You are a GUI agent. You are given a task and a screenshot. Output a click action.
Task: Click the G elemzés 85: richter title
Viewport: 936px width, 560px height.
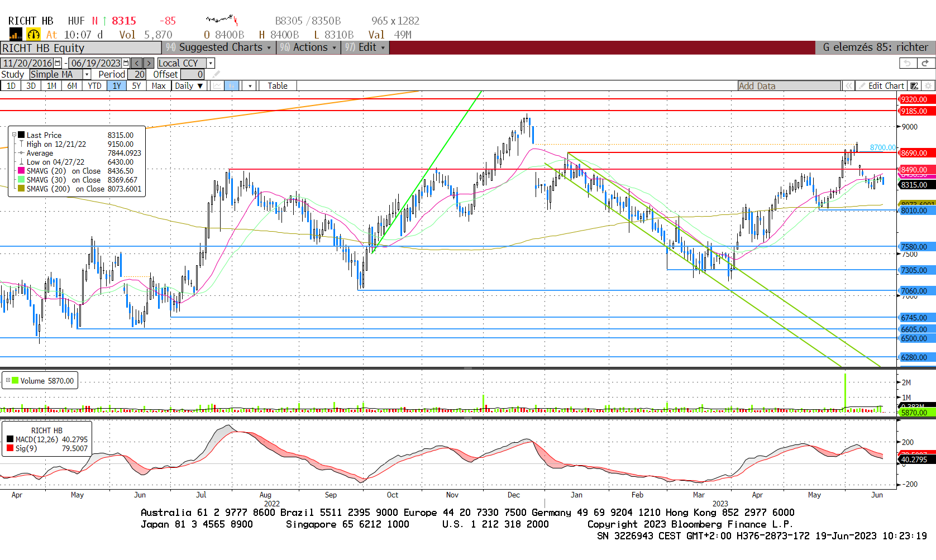pyautogui.click(x=875, y=47)
